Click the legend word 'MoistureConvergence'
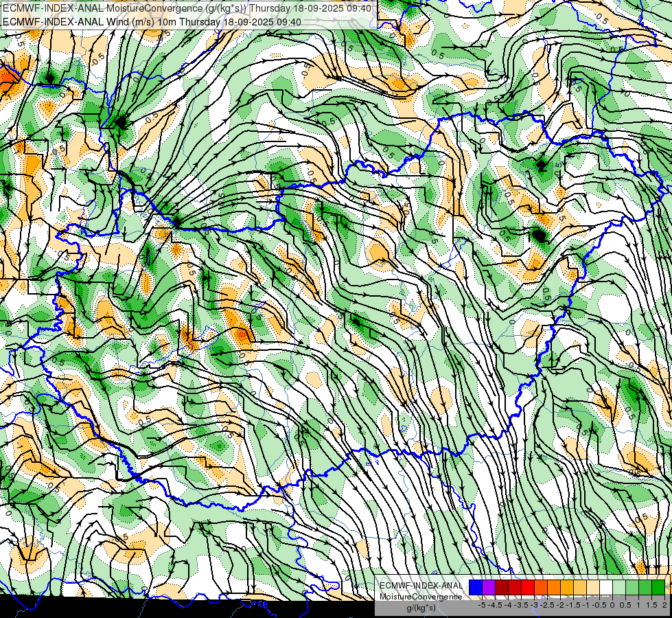This screenshot has width=672, height=618. [421, 597]
